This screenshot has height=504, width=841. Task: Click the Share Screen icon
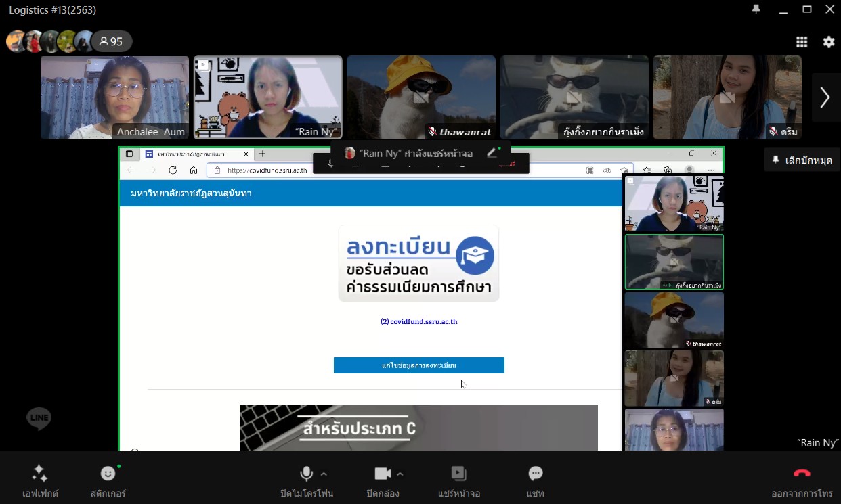click(458, 474)
